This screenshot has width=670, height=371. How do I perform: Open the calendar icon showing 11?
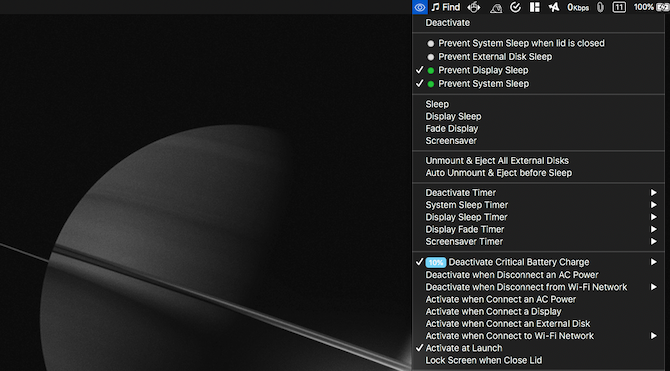click(619, 7)
